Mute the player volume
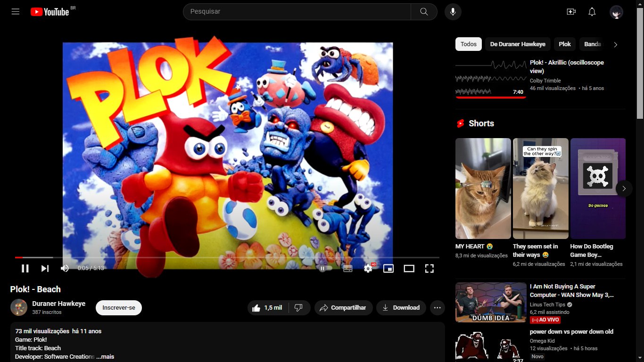 pos(65,268)
